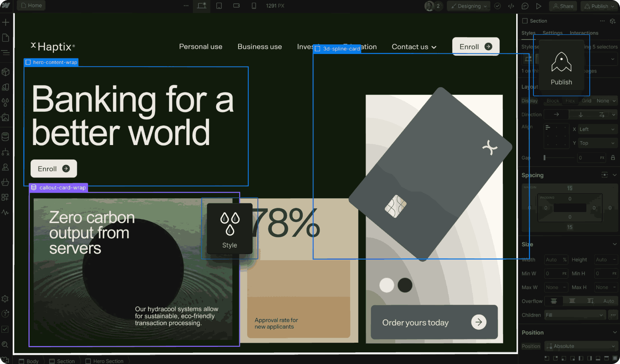The width and height of the screenshot is (620, 364).
Task: Click the Publish button top right
Action: (600, 6)
